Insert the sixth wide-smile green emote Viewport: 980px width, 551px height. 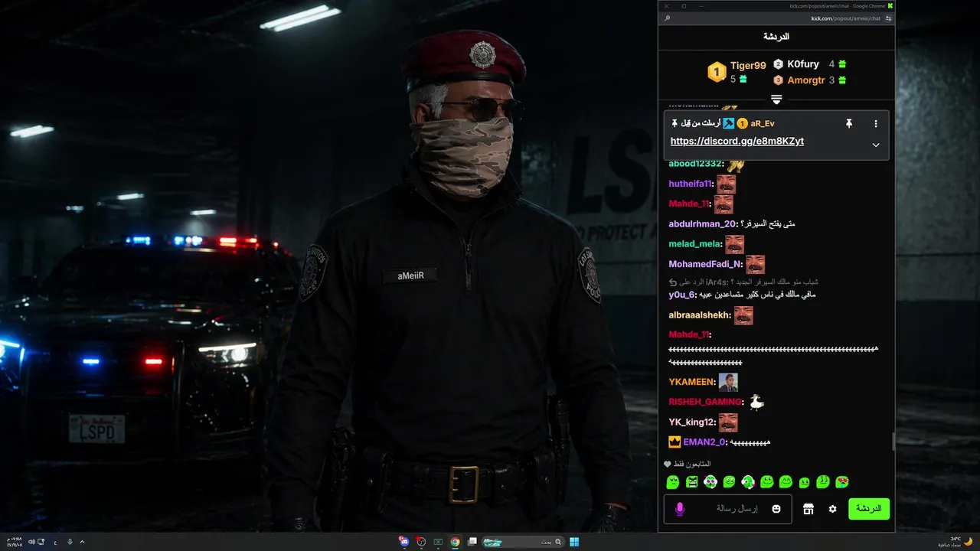click(x=766, y=482)
